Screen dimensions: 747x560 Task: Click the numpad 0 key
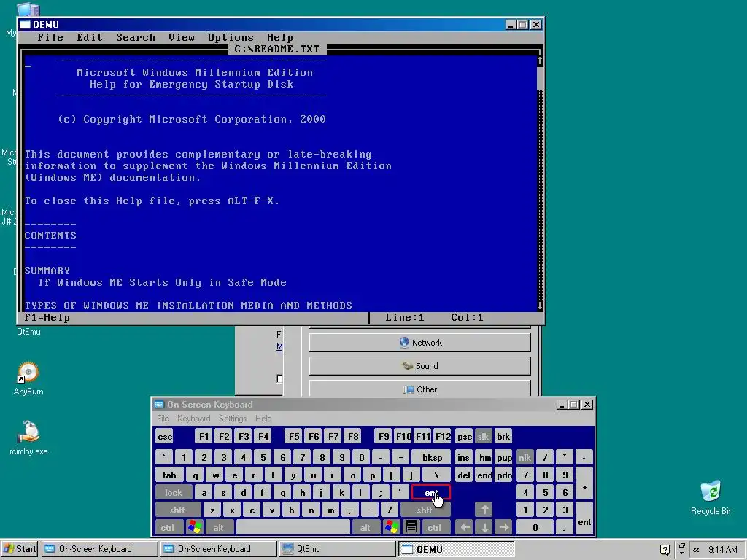pyautogui.click(x=535, y=528)
